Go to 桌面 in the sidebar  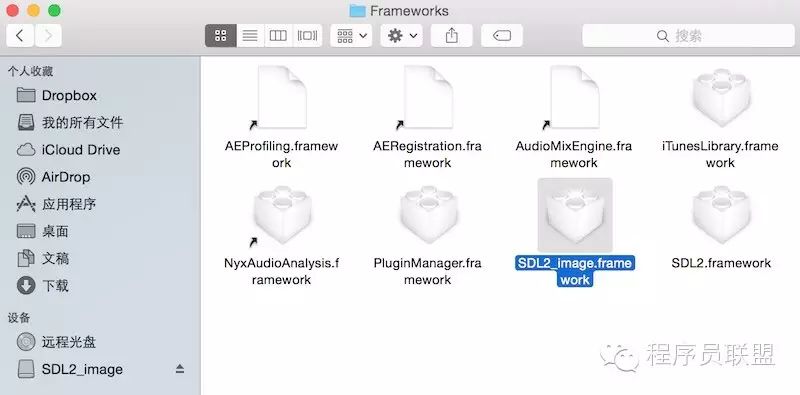(x=99, y=231)
